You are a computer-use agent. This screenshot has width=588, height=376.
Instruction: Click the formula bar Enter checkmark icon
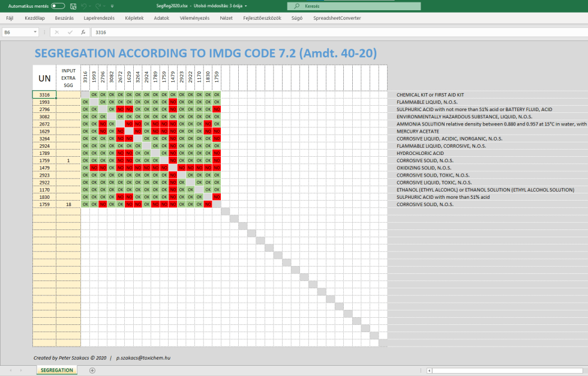[x=70, y=32]
